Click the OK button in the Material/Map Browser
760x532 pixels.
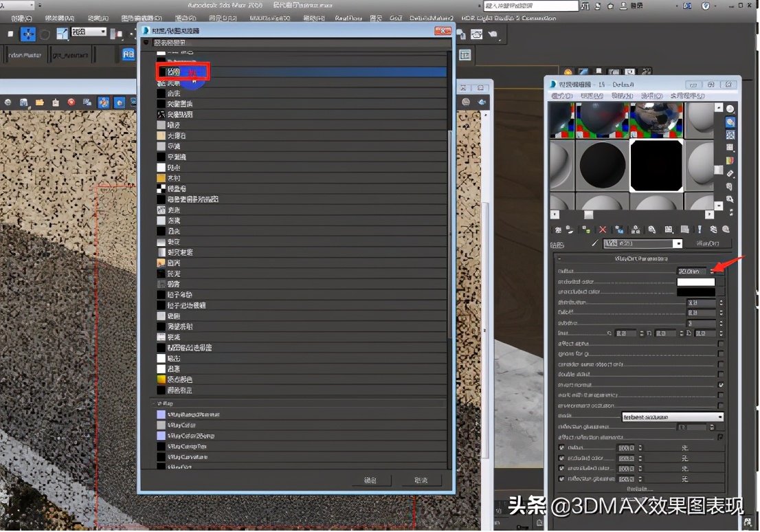click(x=371, y=480)
